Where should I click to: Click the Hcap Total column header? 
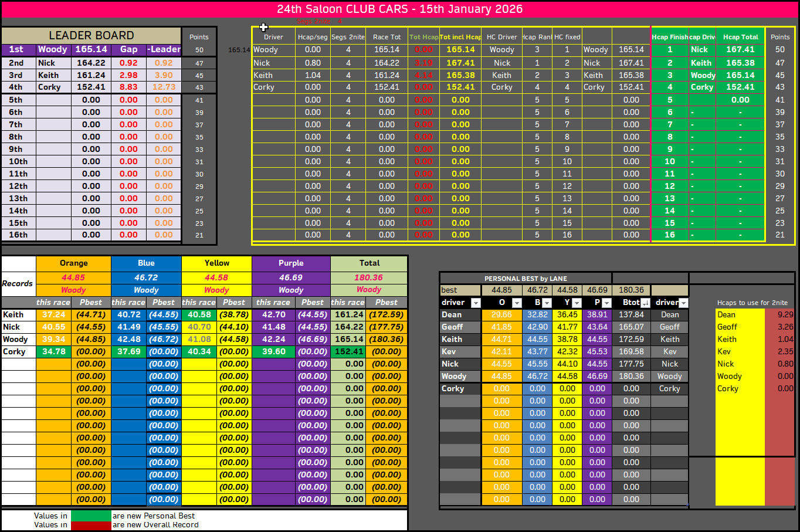(x=740, y=37)
